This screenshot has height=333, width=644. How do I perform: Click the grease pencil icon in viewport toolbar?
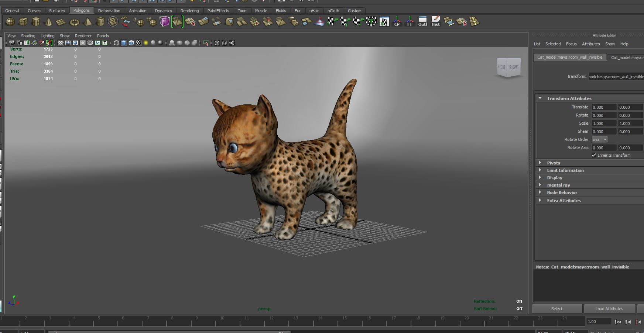(49, 43)
